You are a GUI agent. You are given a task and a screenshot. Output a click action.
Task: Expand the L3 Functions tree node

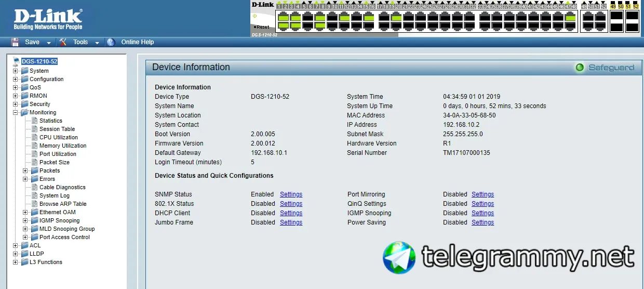[x=16, y=262]
